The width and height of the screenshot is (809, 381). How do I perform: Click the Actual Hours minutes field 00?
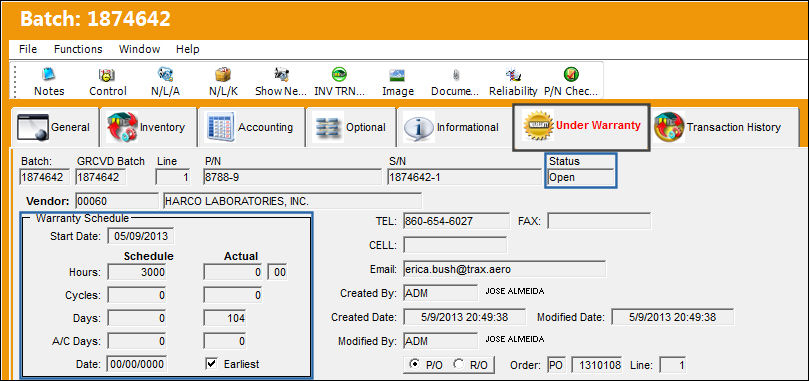coord(277,272)
